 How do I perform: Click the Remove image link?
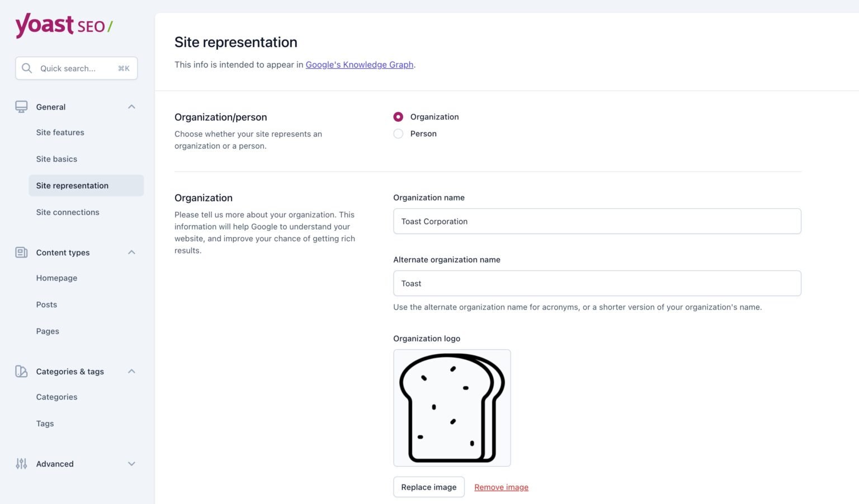pyautogui.click(x=501, y=487)
